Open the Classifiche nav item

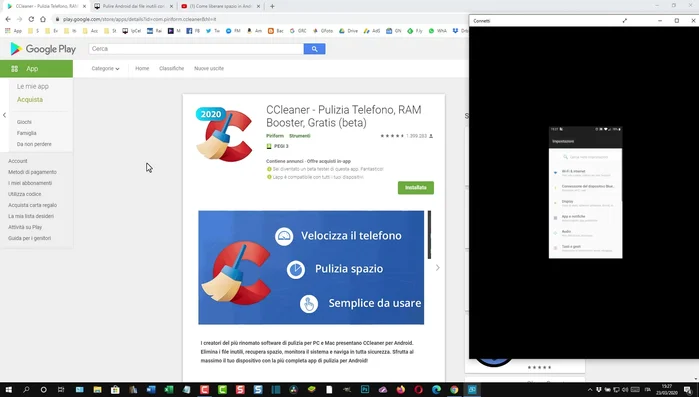click(x=172, y=69)
